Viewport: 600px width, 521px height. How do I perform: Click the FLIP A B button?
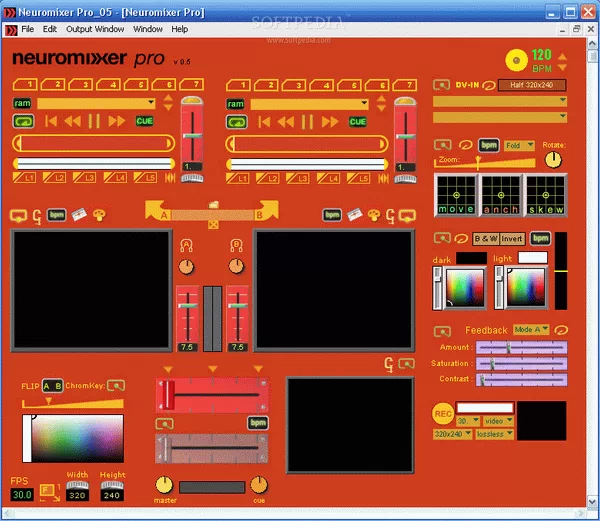click(x=52, y=386)
